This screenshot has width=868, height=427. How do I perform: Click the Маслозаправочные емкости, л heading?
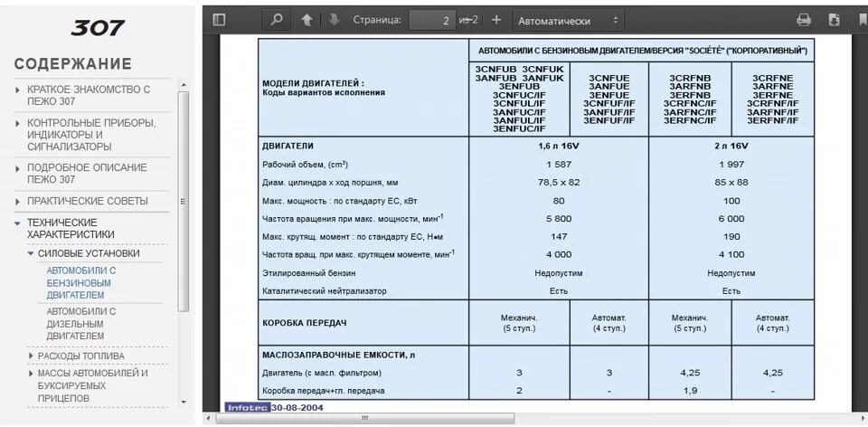(x=338, y=356)
